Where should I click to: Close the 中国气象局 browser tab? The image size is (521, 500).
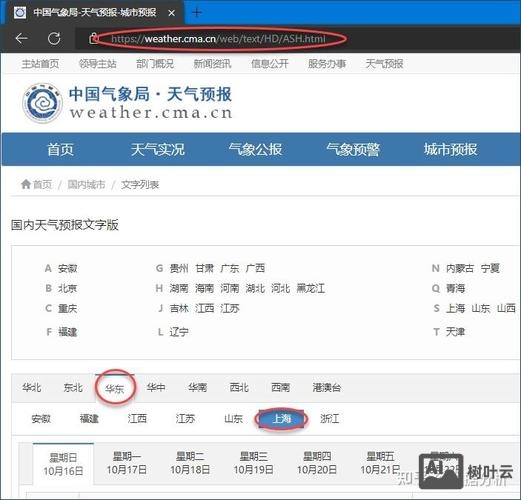(172, 13)
